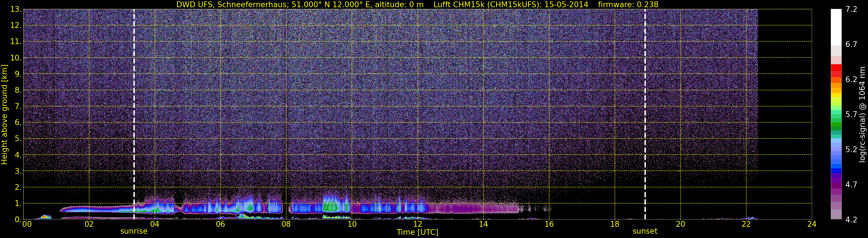This screenshot has height=238, width=868.
Task: Click the 'firmware: 0.238' text
Action: pyautogui.click(x=628, y=4)
